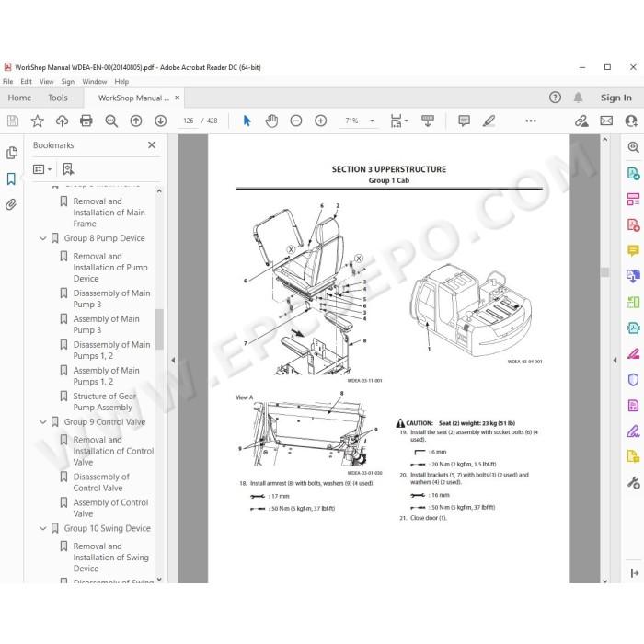Switch to the Tools tab
The image size is (644, 644).
pos(57,98)
